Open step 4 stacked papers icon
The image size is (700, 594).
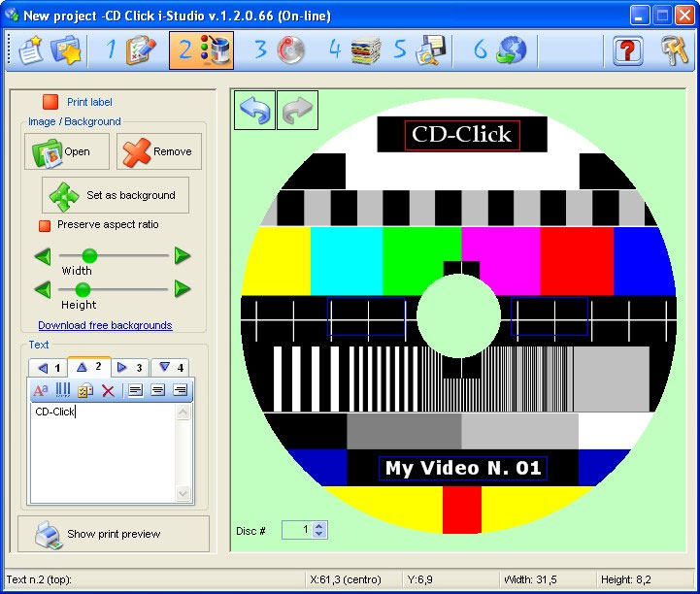click(x=355, y=49)
